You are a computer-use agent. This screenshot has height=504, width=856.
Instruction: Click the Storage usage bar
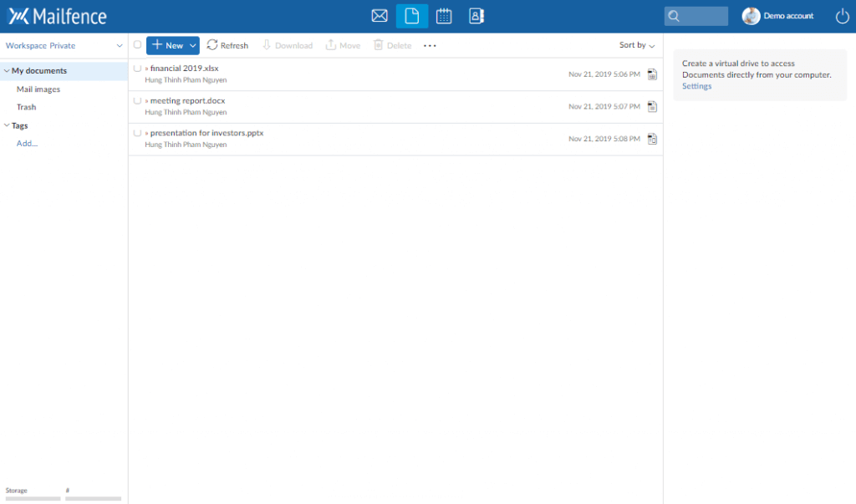click(x=33, y=497)
